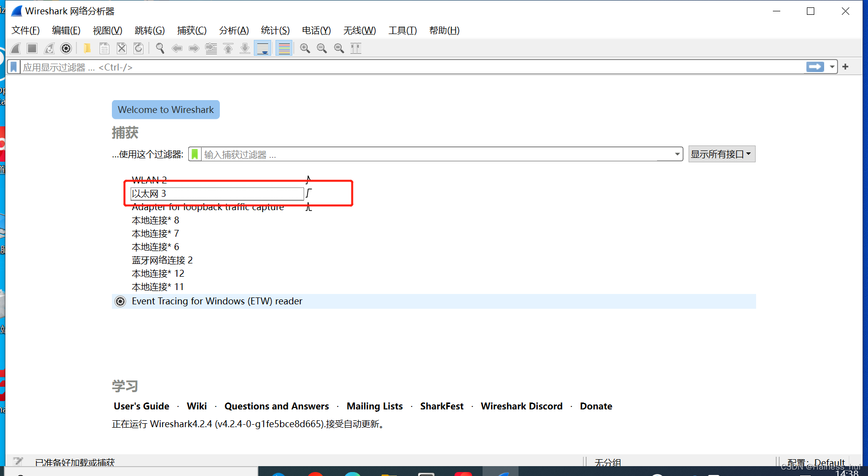Open Mailing Lists link
Screen dimensions: 868x476
[375, 406]
